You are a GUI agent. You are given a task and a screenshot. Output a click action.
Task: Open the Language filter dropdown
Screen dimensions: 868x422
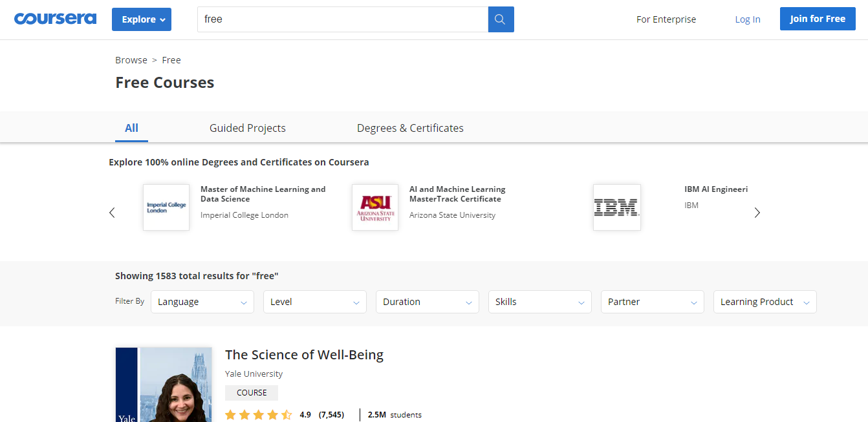[x=202, y=302]
